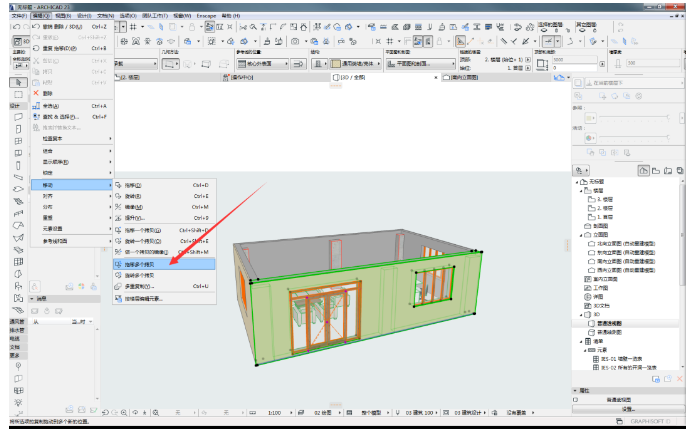Click the Mirror icon in the Move submenu
The height and width of the screenshot is (433, 697).
(x=118, y=207)
